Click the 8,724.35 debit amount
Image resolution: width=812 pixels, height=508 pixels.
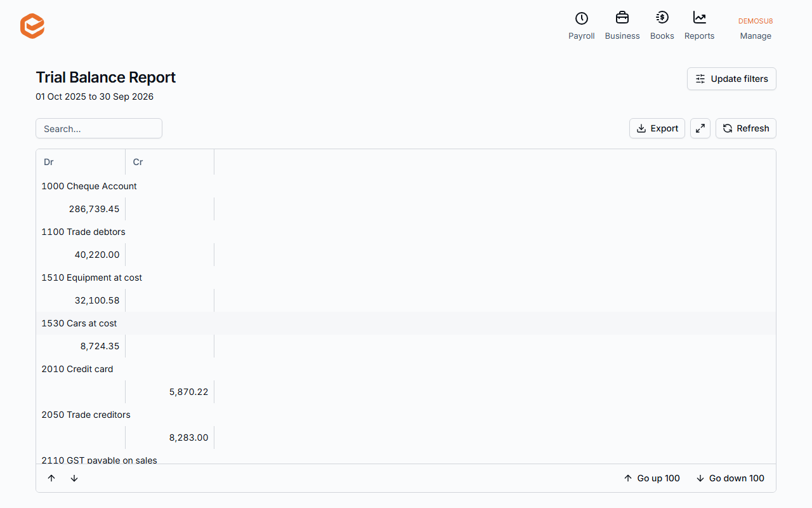coord(100,346)
